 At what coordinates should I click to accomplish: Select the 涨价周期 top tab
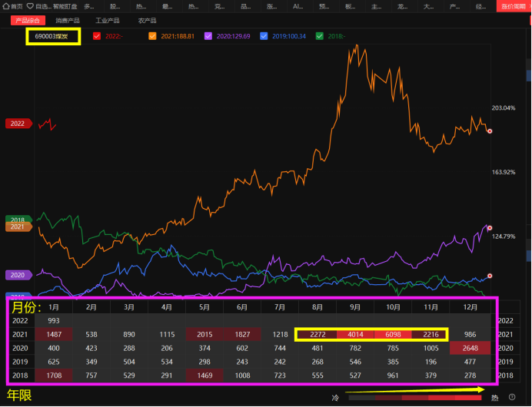click(514, 6)
